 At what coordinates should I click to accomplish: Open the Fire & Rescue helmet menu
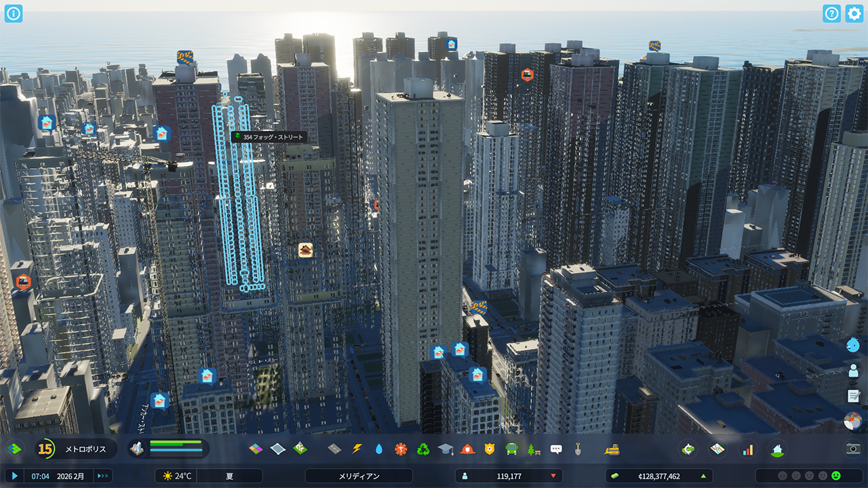point(467,449)
